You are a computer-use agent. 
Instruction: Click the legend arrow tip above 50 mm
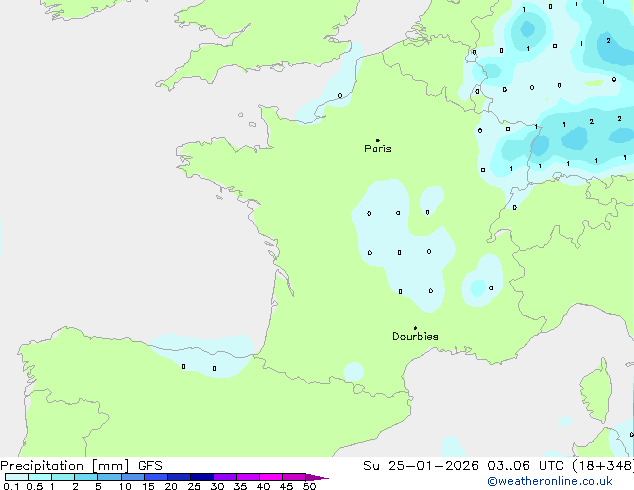tap(317, 477)
